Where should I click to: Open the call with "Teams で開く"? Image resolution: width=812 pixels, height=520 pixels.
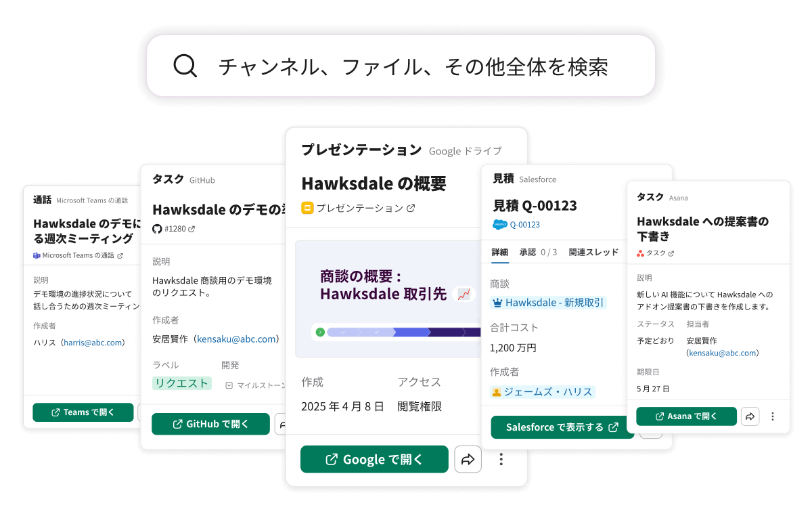click(x=83, y=412)
